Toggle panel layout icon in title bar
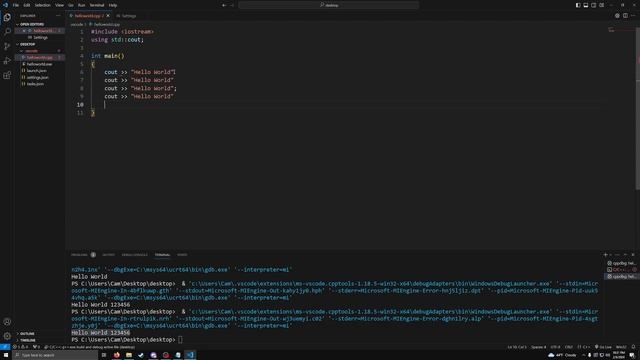This screenshot has height=360, width=640. [x=586, y=5]
